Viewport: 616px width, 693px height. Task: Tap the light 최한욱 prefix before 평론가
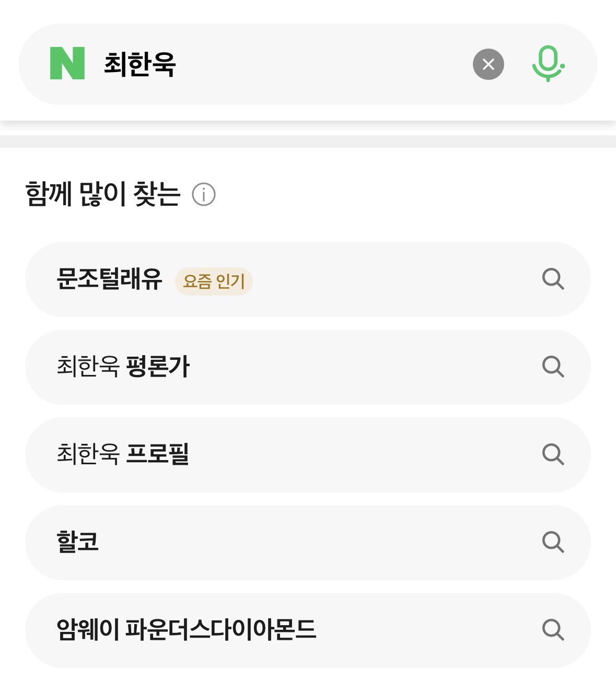(x=88, y=367)
